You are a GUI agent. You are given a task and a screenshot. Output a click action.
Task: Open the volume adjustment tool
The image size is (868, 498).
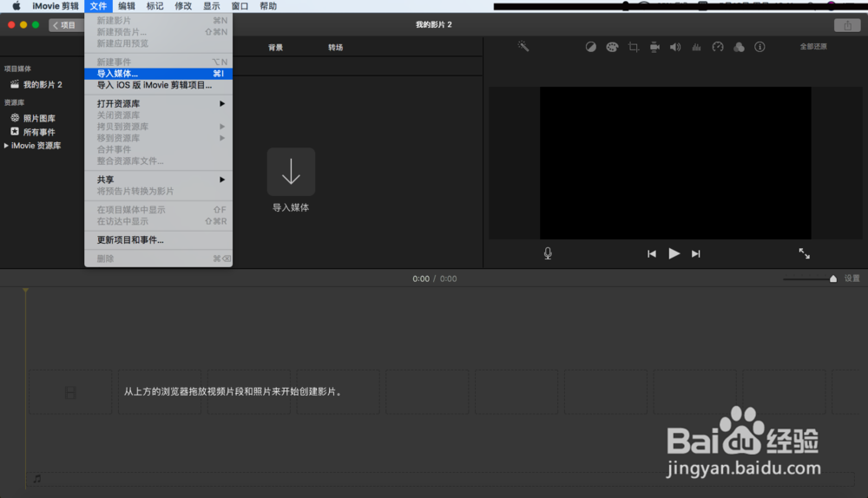coord(675,47)
